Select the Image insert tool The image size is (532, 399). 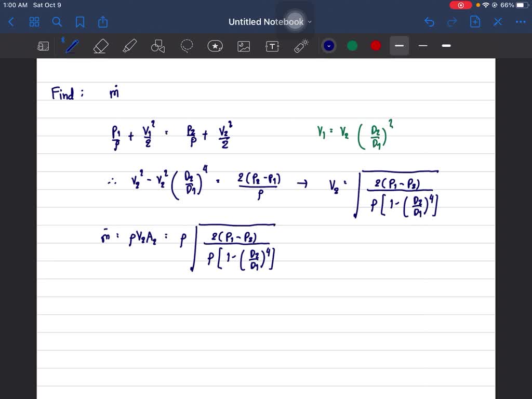point(244,46)
